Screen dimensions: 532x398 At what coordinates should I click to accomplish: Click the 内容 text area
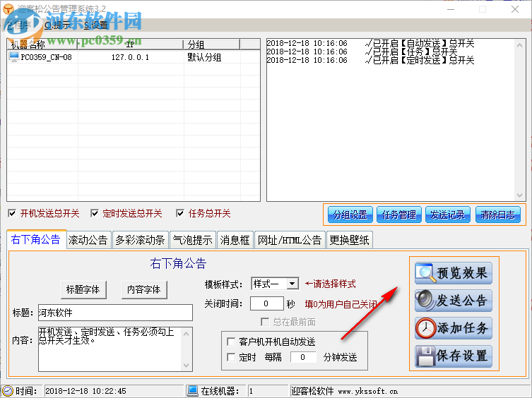[110, 349]
